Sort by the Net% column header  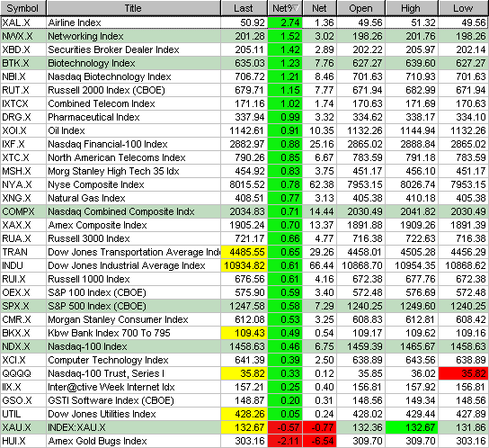coord(285,8)
